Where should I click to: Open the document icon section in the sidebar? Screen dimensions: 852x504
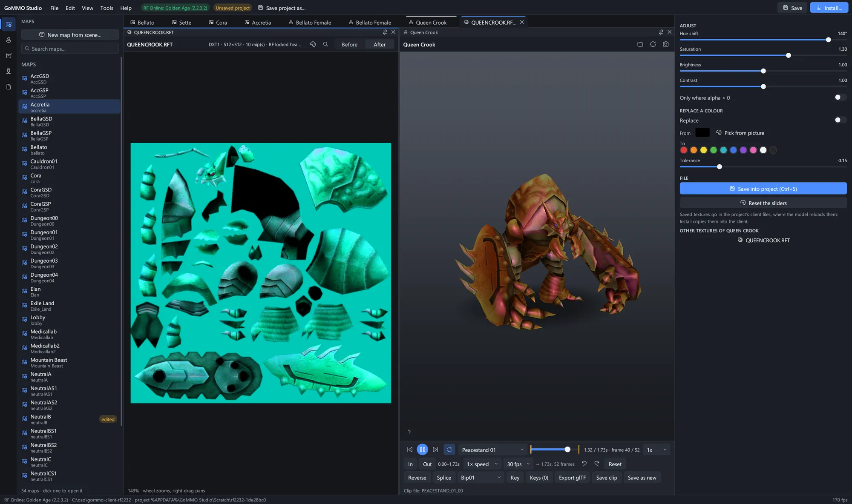9,87
